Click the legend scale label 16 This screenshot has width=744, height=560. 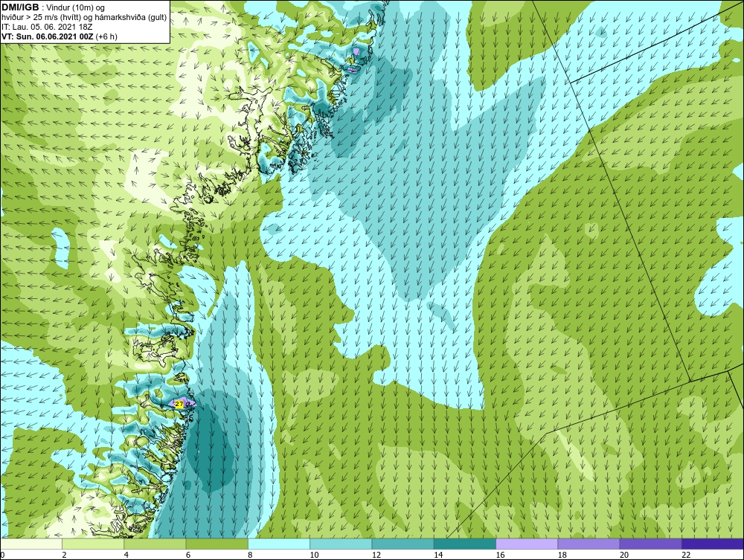pos(500,556)
